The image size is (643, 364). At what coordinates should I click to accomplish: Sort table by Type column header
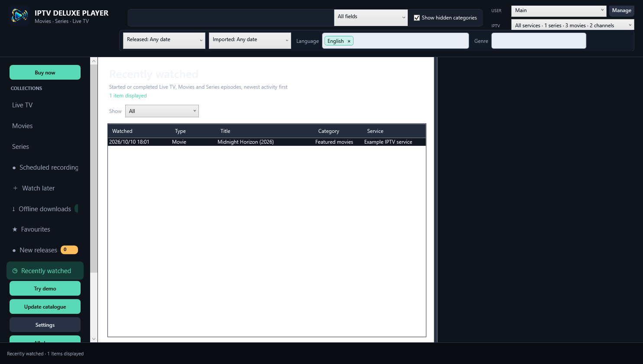click(194, 131)
